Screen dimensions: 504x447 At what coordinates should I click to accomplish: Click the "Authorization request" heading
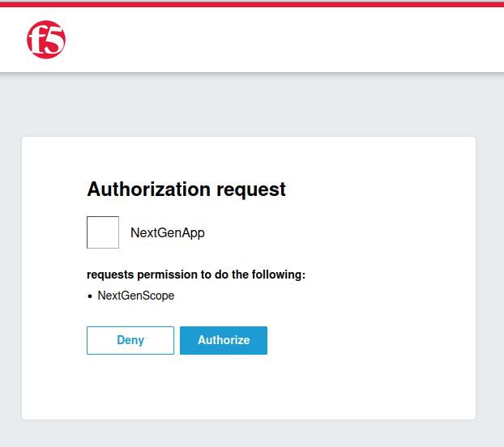click(x=186, y=189)
